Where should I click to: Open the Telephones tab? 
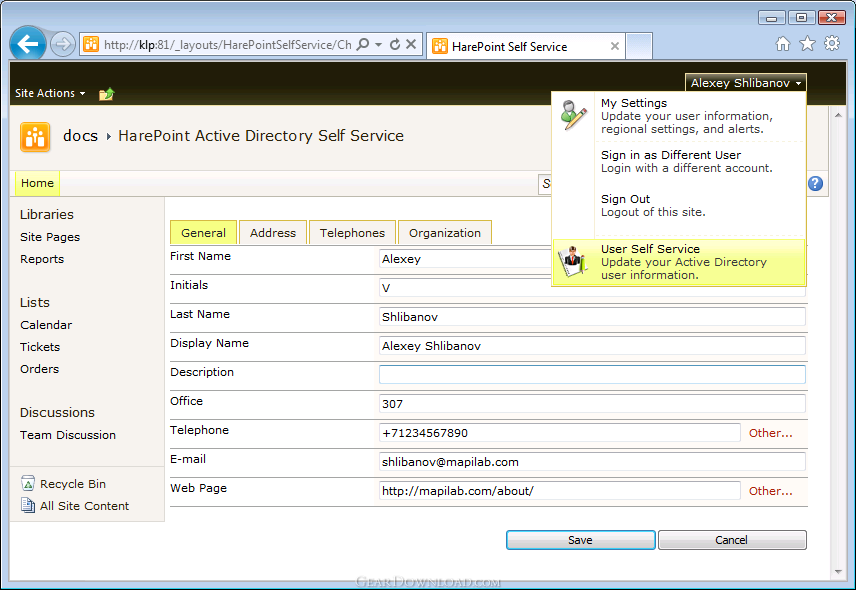352,233
